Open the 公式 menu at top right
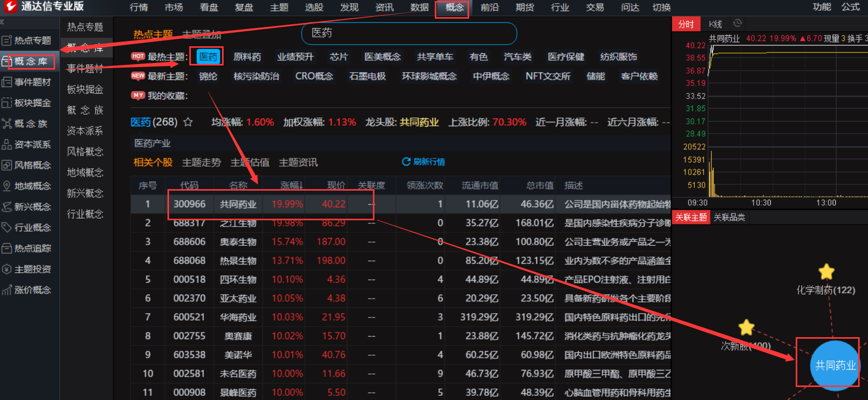This screenshot has width=868, height=400. click(x=851, y=7)
